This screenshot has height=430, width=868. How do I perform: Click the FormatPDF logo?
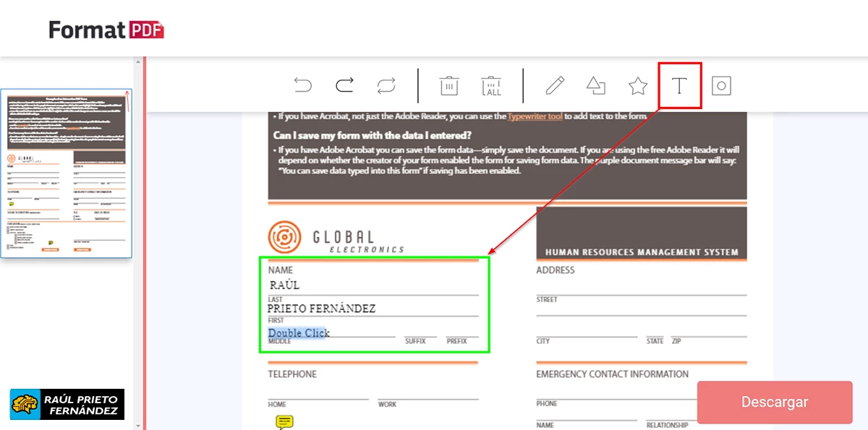click(106, 30)
